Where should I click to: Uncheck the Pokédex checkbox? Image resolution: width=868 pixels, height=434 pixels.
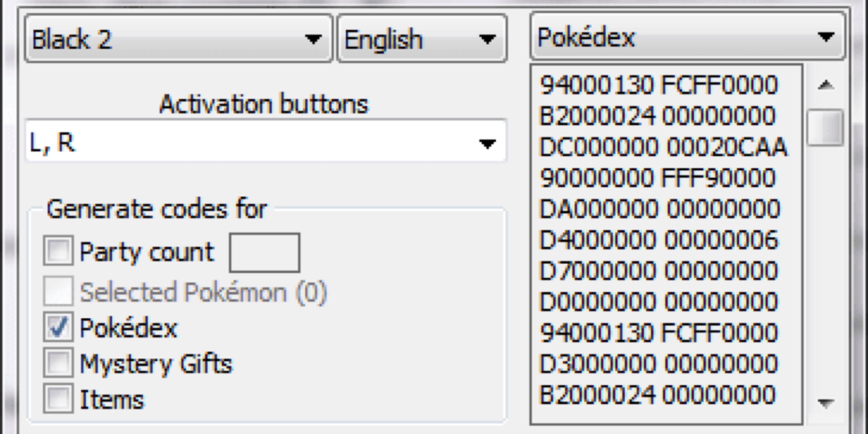point(58,327)
